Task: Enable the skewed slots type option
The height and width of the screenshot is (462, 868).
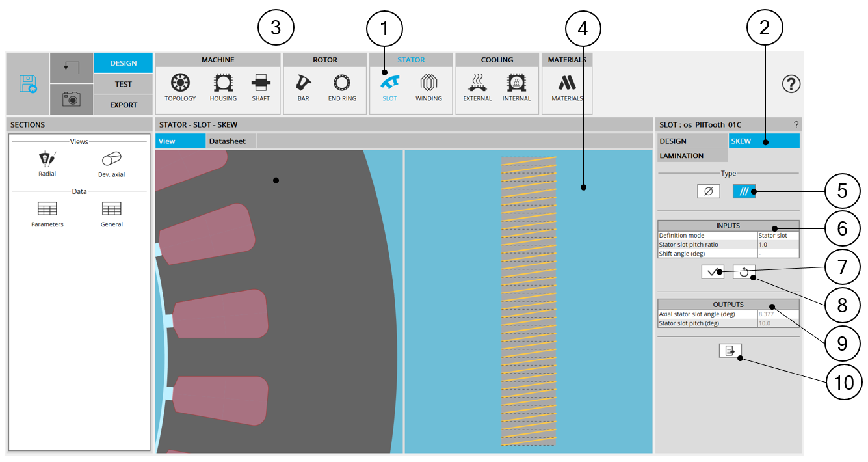Action: (x=744, y=191)
